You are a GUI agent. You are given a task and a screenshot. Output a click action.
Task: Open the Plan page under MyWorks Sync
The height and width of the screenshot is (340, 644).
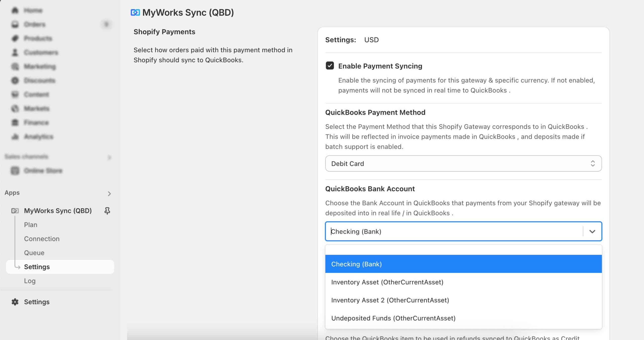tap(31, 225)
